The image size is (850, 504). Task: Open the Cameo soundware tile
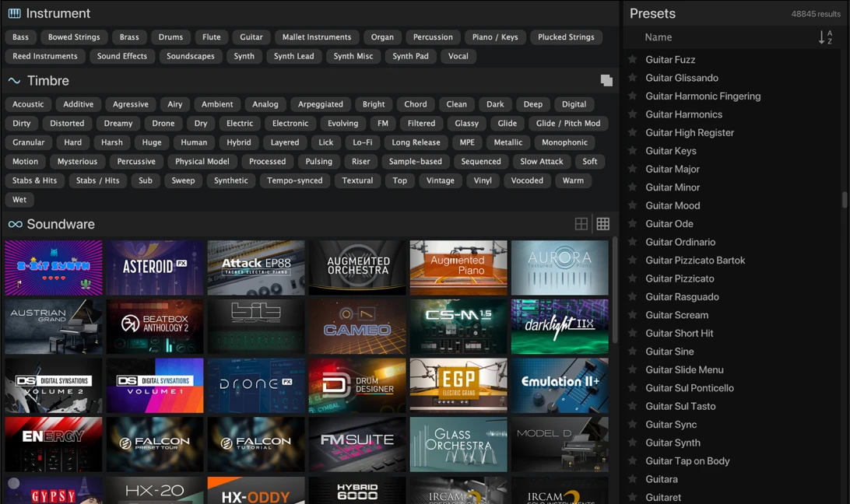(357, 327)
